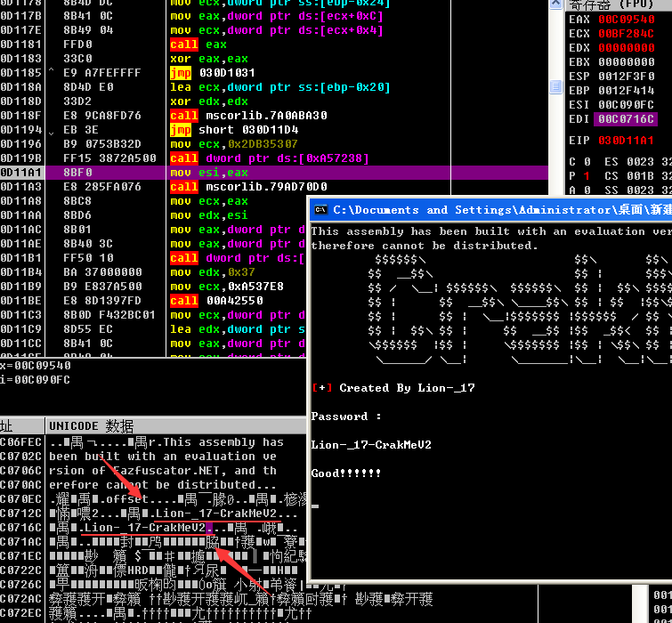Select the EAX register value 00C09540
The width and height of the screenshot is (672, 623).
pos(625,19)
